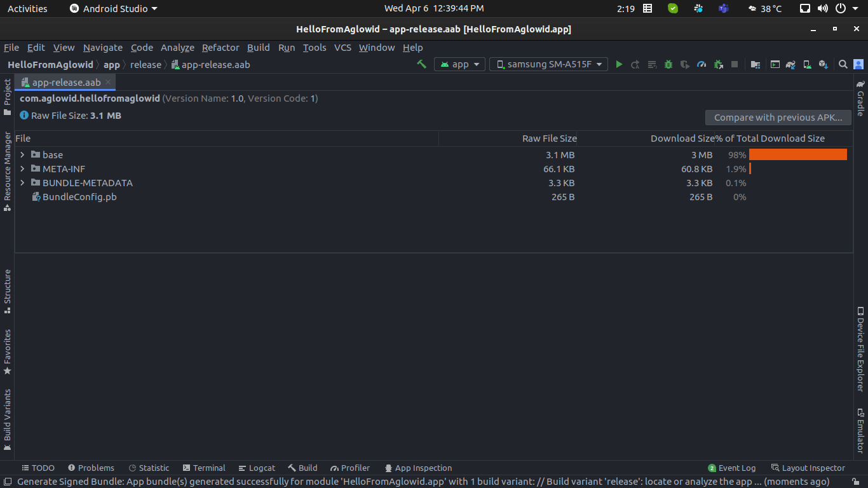Open the Tools menu
This screenshot has height=488, width=868.
click(315, 48)
